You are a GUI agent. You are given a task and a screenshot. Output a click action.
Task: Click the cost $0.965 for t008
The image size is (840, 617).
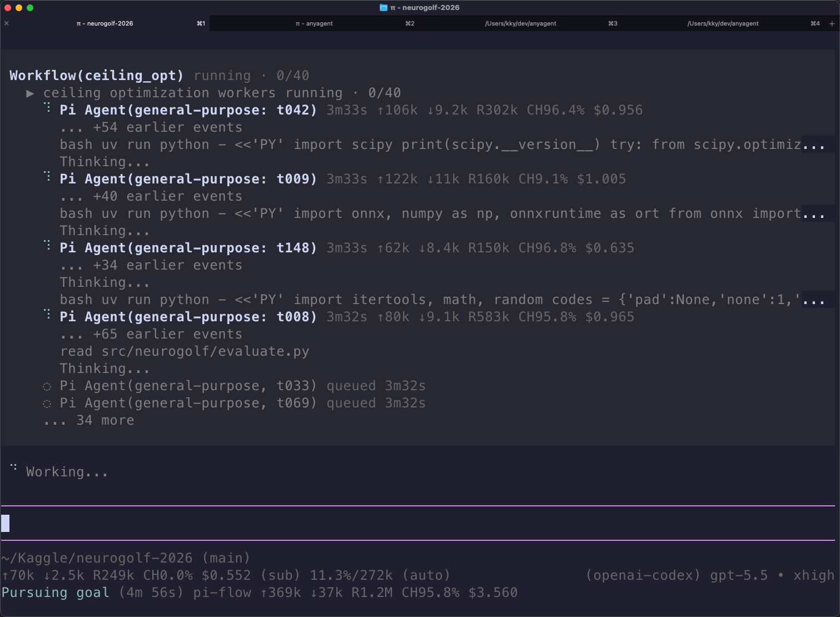coord(610,317)
